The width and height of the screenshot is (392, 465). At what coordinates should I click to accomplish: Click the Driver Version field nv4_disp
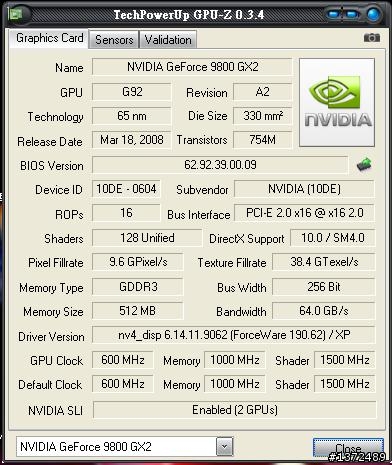(x=234, y=335)
